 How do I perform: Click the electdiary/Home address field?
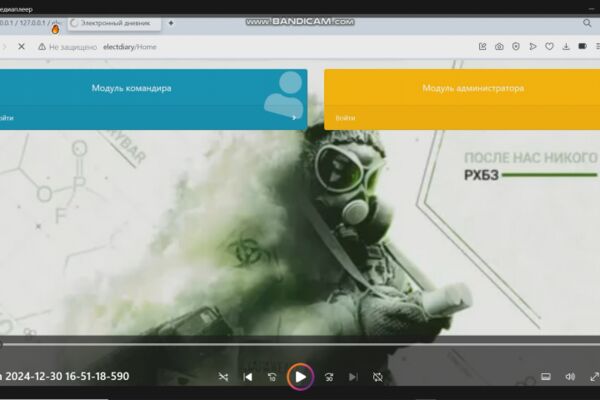(x=130, y=47)
